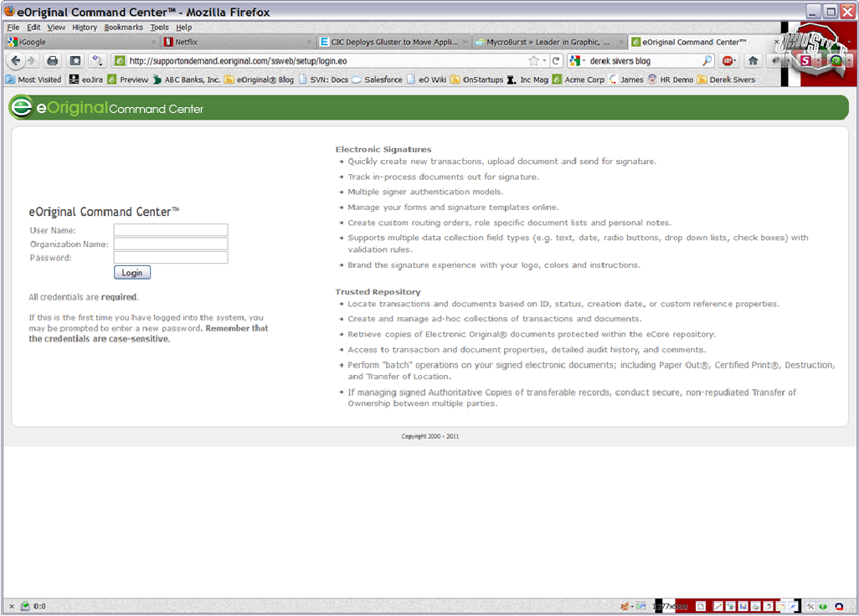
Task: Close the iGoogle tab
Action: pyautogui.click(x=153, y=42)
